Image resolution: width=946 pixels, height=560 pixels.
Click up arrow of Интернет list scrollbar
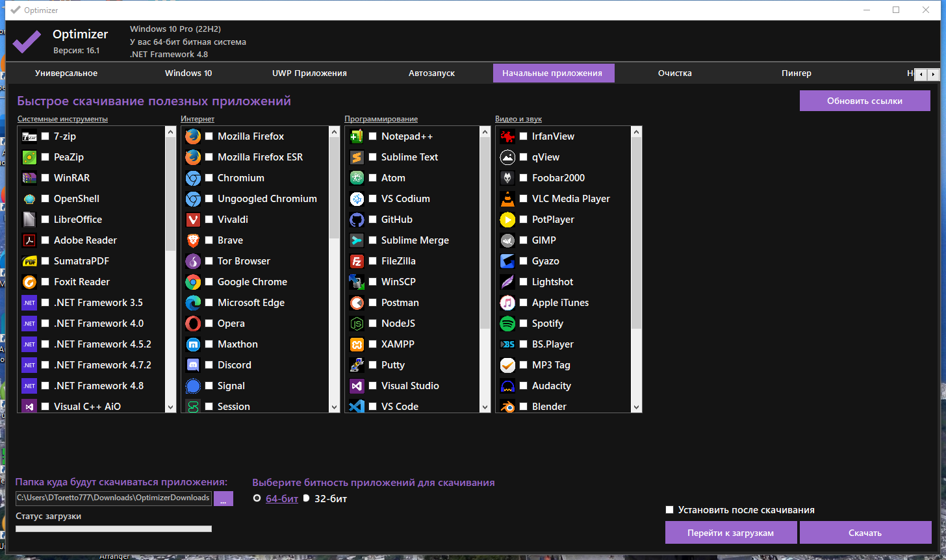click(x=335, y=132)
